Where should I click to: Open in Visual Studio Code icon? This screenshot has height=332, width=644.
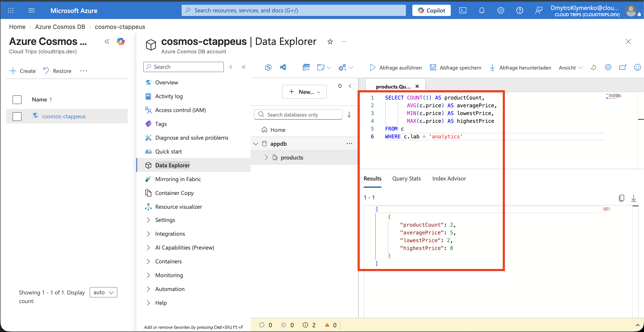[x=283, y=67]
